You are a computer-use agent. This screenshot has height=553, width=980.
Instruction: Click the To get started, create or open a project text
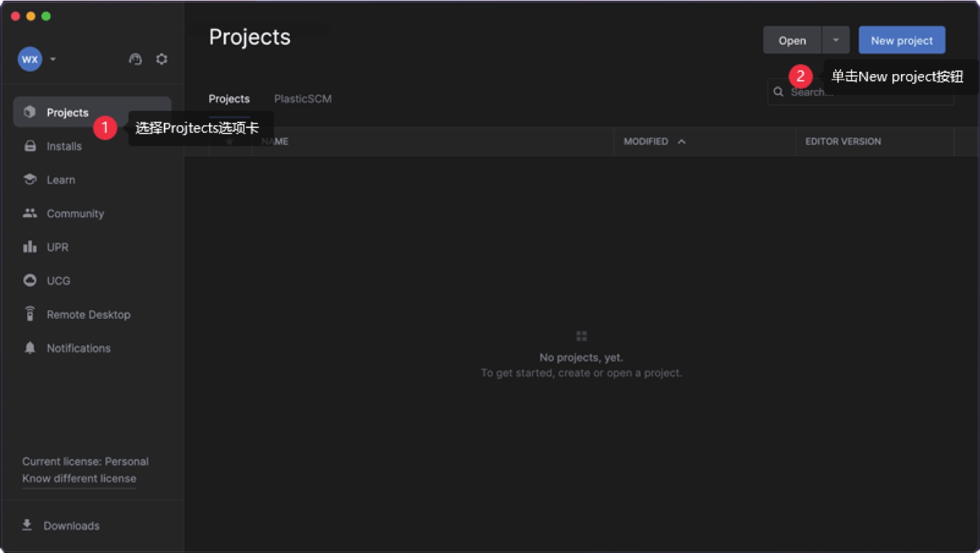[x=581, y=373]
